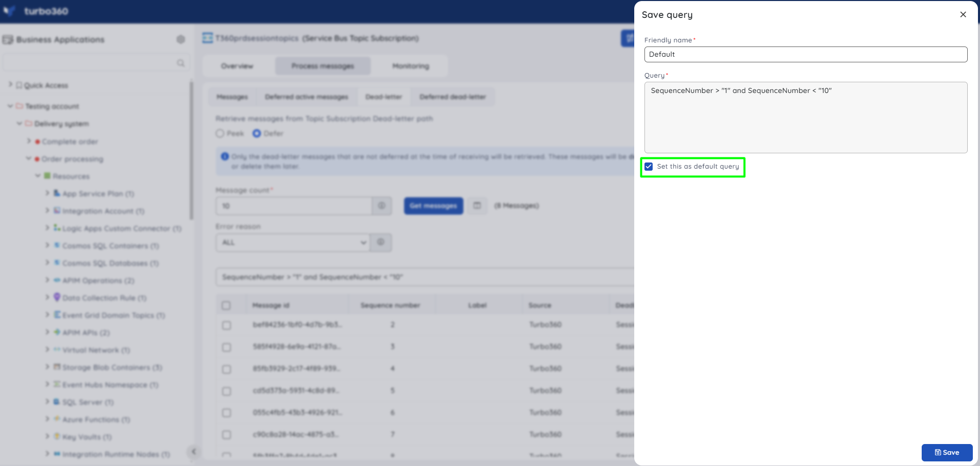Click Virtual Network icon
The image size is (980, 466).
[x=57, y=349]
